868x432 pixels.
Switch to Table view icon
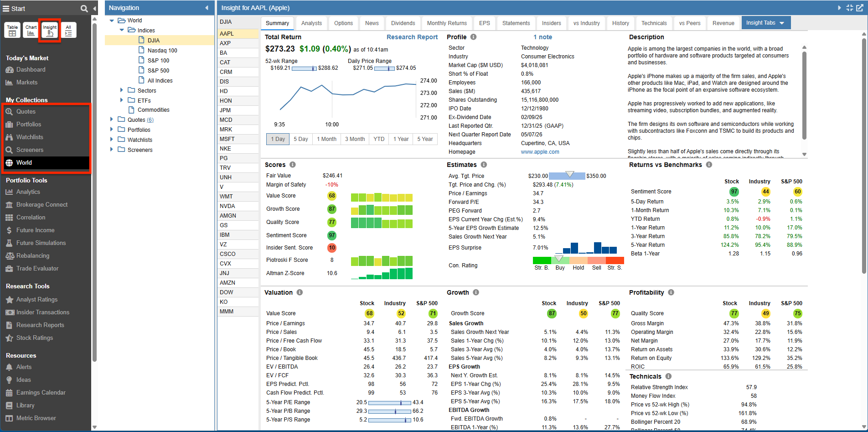(12, 31)
